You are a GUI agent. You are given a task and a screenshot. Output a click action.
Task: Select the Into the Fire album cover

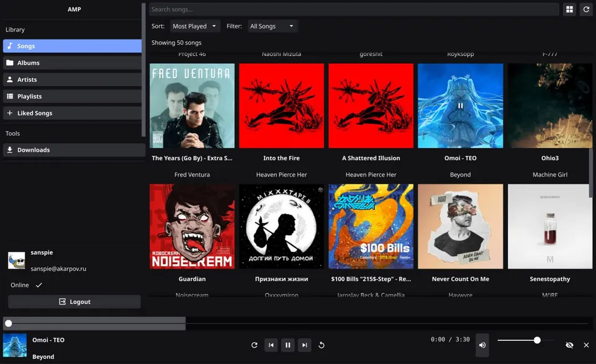coord(281,105)
